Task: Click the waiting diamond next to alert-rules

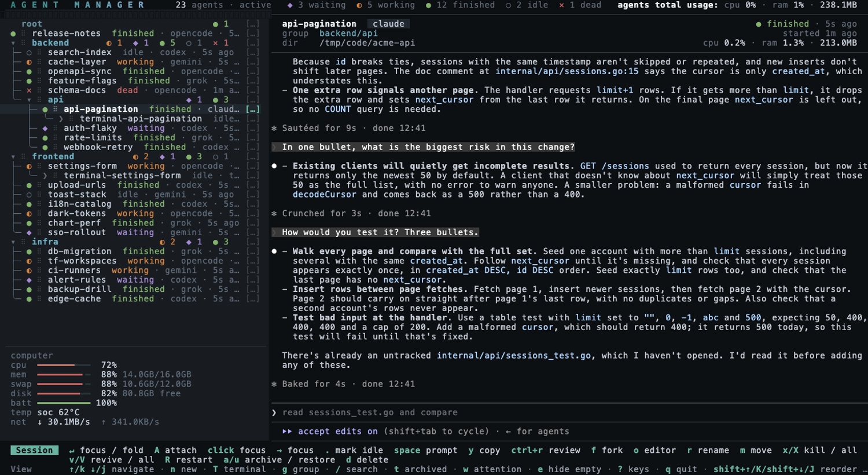Action: (x=29, y=280)
